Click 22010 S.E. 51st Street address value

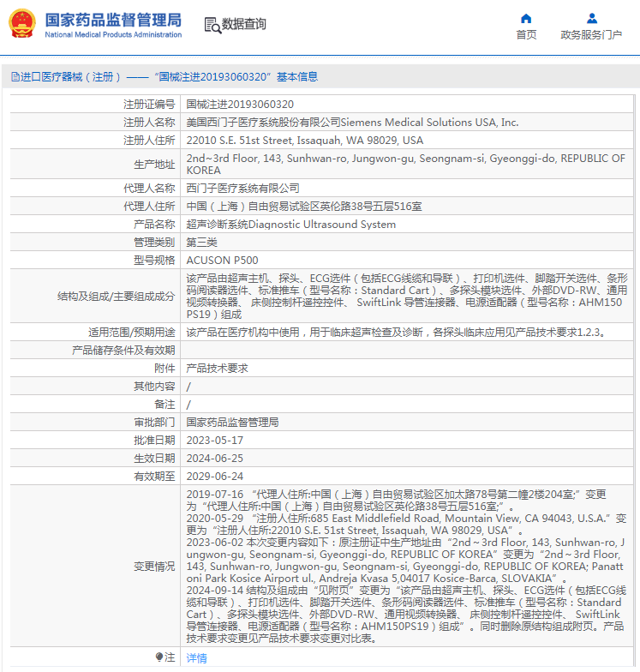[x=305, y=141]
